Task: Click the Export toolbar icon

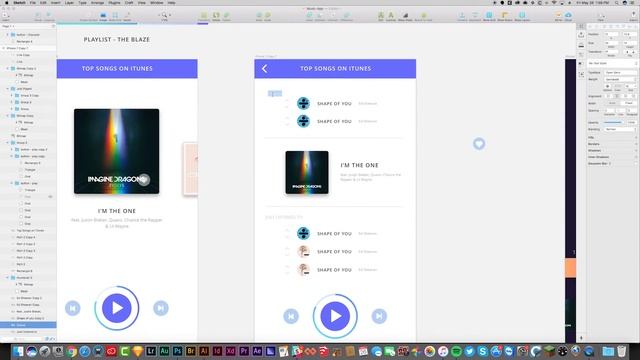Action: 633,16
